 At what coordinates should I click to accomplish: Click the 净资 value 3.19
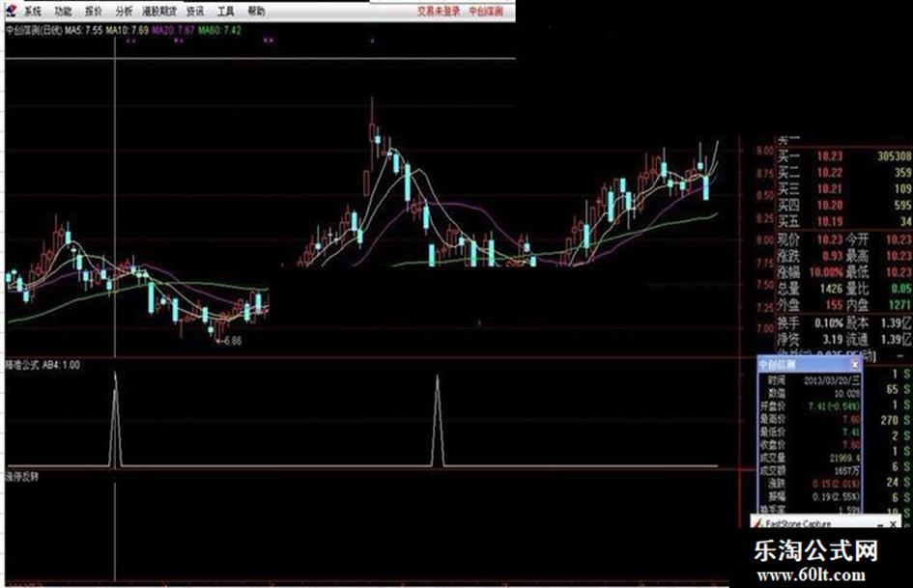click(833, 340)
